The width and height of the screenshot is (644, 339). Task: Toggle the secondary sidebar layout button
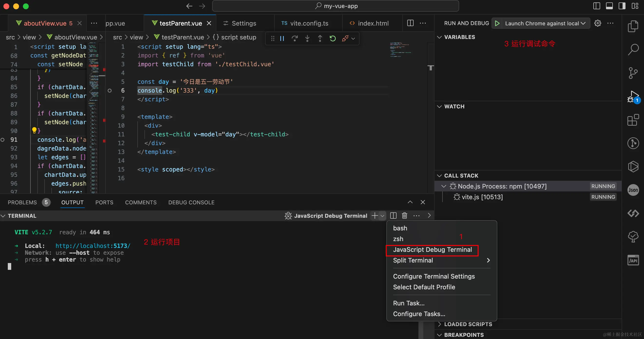point(622,6)
